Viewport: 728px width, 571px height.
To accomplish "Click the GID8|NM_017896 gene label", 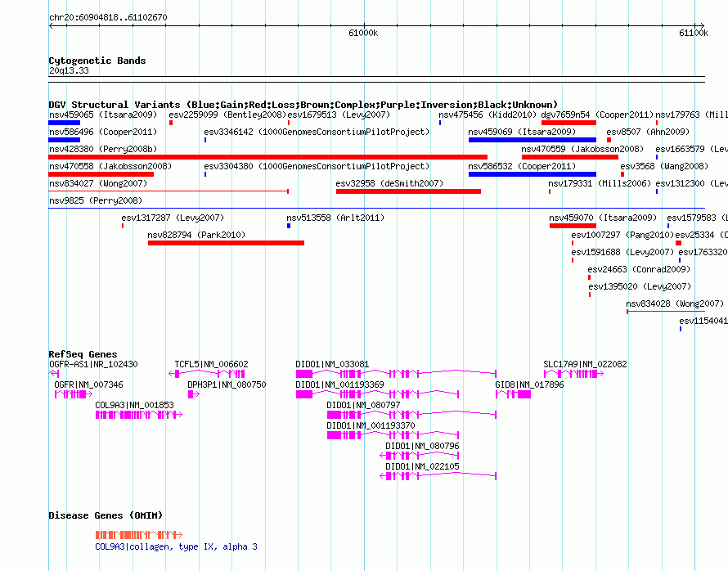I will pos(529,384).
